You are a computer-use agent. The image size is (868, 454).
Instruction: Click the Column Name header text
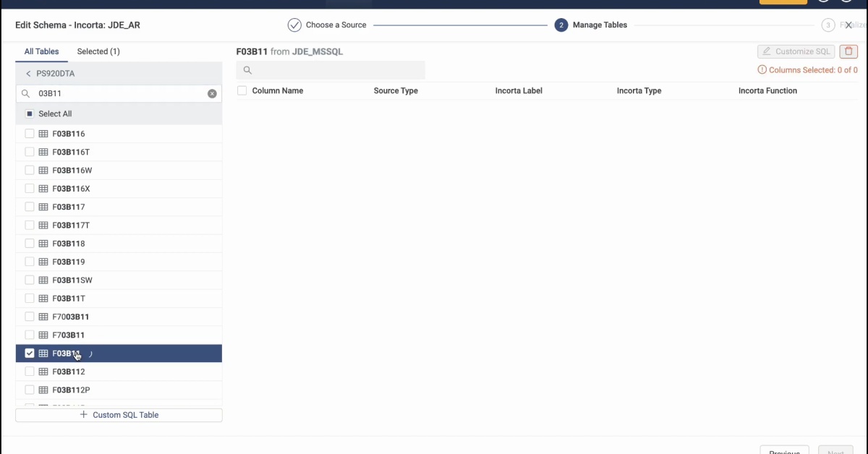pyautogui.click(x=278, y=91)
